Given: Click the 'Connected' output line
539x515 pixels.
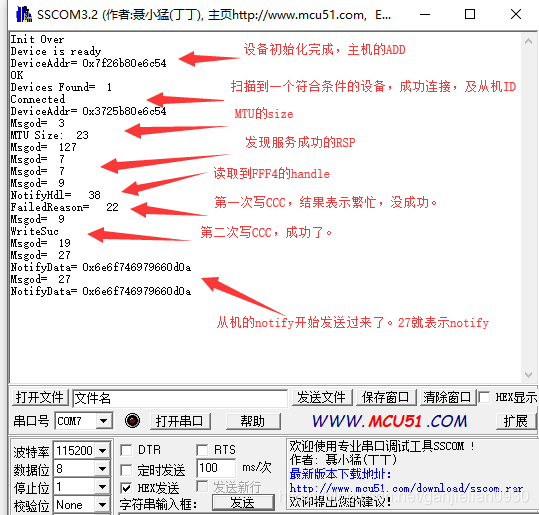Looking at the screenshot, I should click(x=37, y=99).
